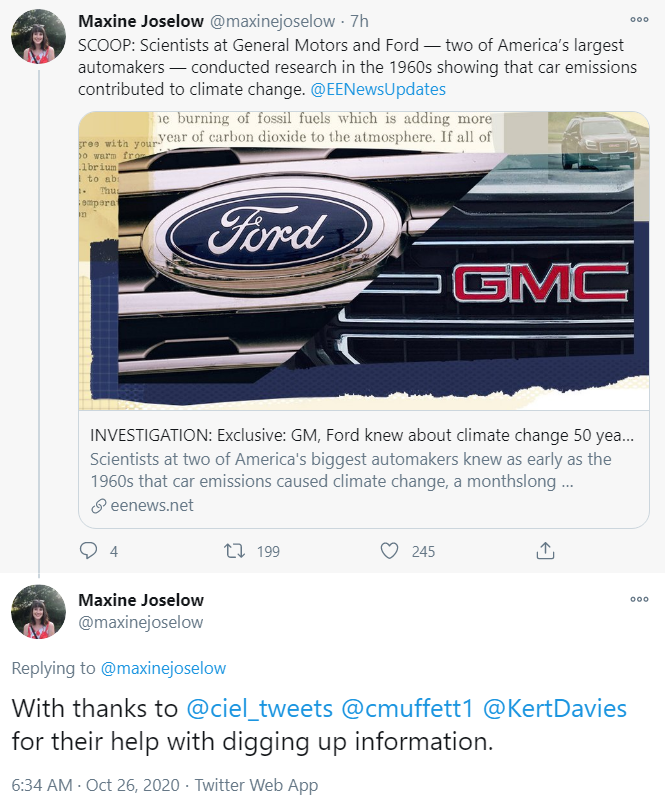Reply to the SCOOP tweet
Viewport: 665px width, 802px height.
pos(88,551)
